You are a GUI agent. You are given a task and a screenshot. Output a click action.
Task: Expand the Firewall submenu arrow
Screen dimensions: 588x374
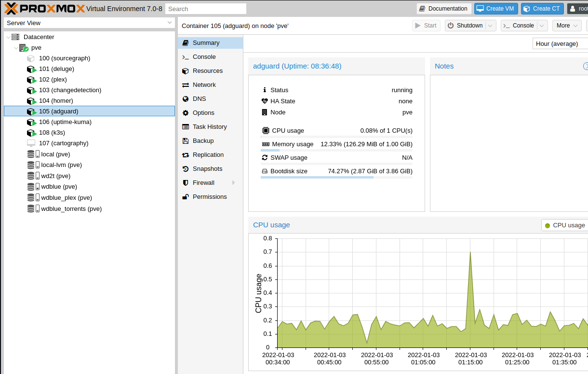click(x=234, y=183)
